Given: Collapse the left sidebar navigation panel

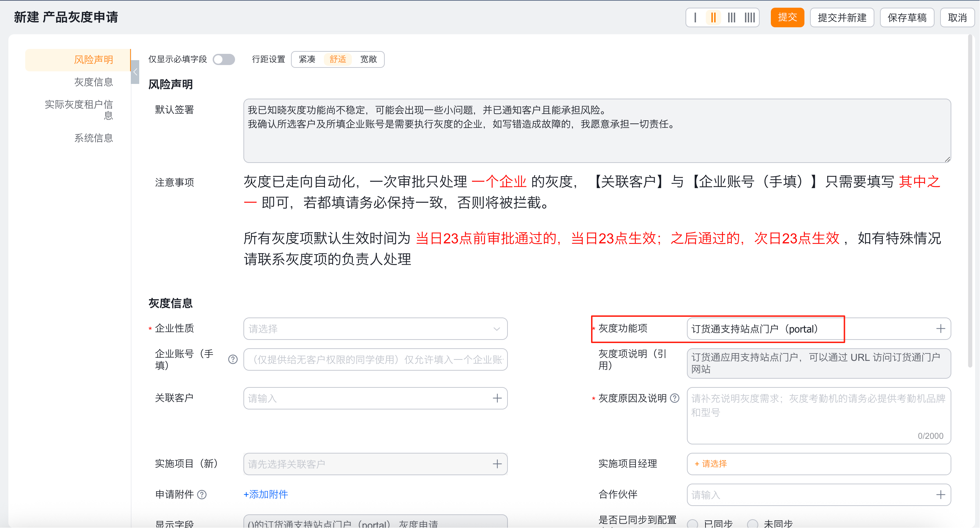Looking at the screenshot, I should [135, 72].
